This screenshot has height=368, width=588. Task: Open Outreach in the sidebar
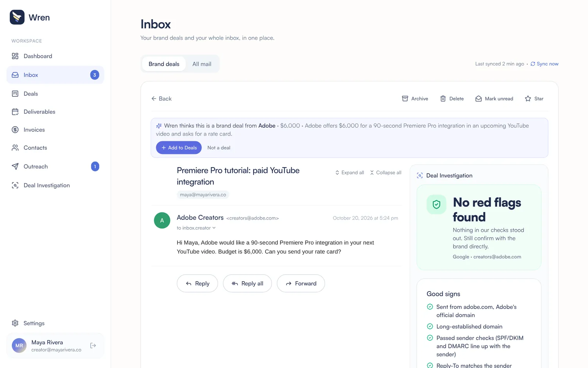click(x=55, y=166)
